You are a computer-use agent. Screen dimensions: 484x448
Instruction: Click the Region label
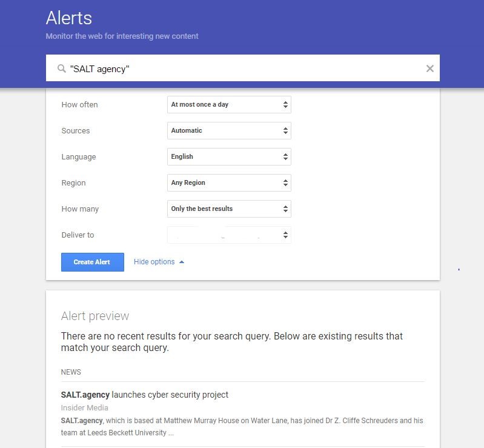73,183
